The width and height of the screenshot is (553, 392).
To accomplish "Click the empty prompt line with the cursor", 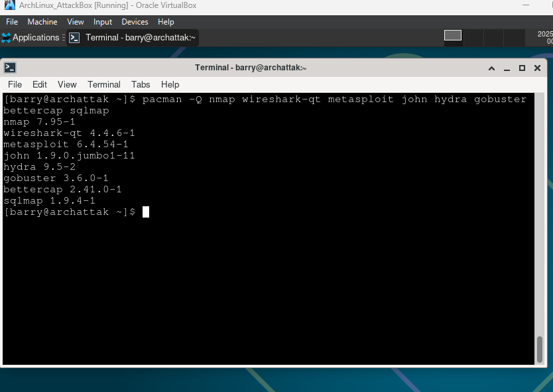I will point(76,212).
